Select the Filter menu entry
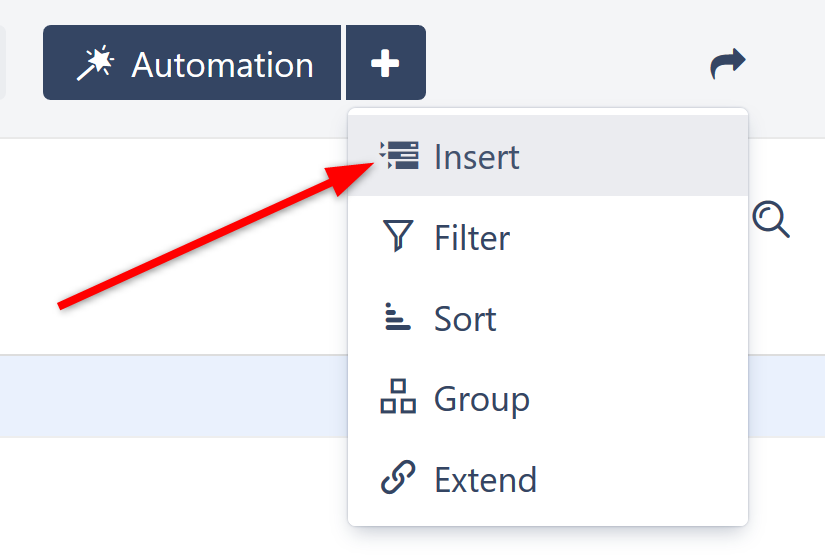 [472, 238]
